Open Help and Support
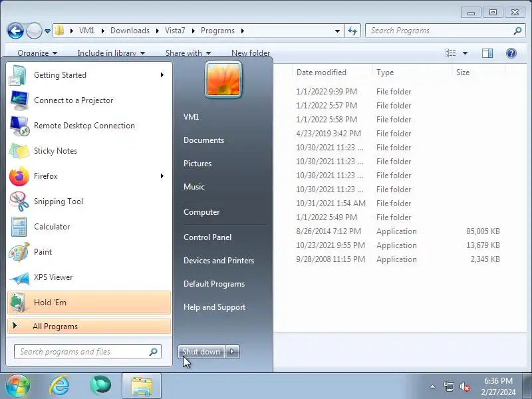The width and height of the screenshot is (532, 399). pos(214,307)
